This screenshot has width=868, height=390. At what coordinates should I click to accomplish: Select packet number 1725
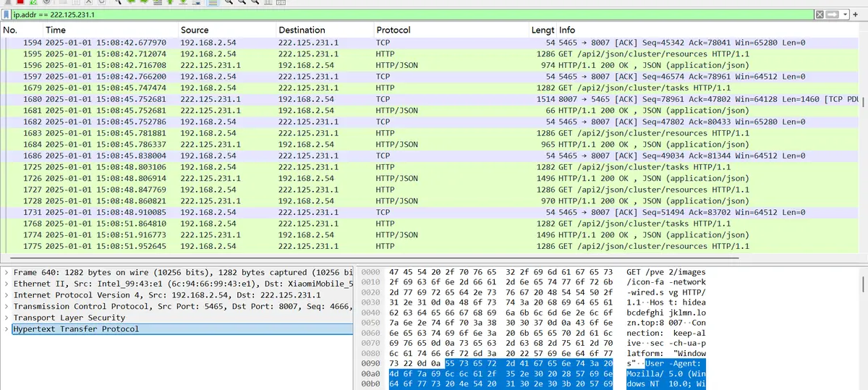pyautogui.click(x=430, y=167)
